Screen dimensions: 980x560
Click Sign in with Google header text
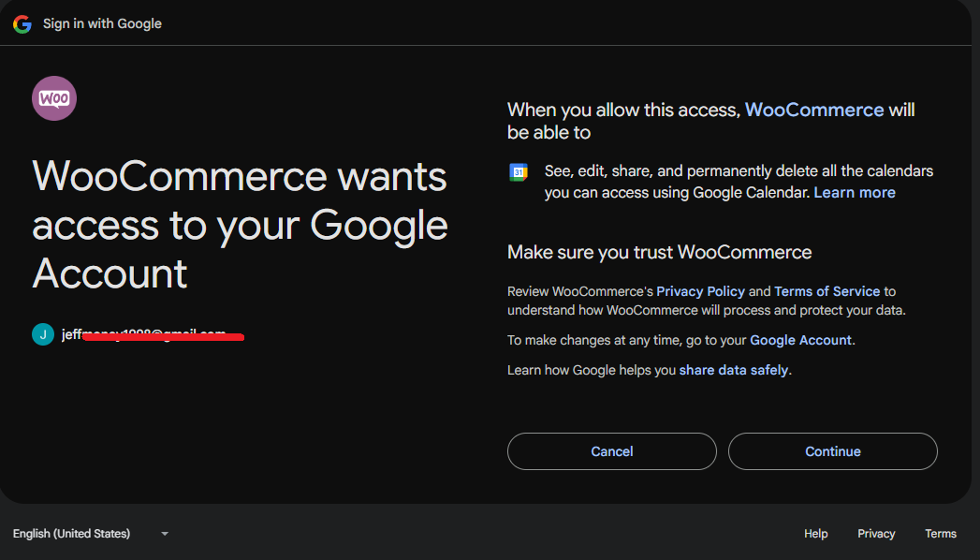pyautogui.click(x=103, y=23)
